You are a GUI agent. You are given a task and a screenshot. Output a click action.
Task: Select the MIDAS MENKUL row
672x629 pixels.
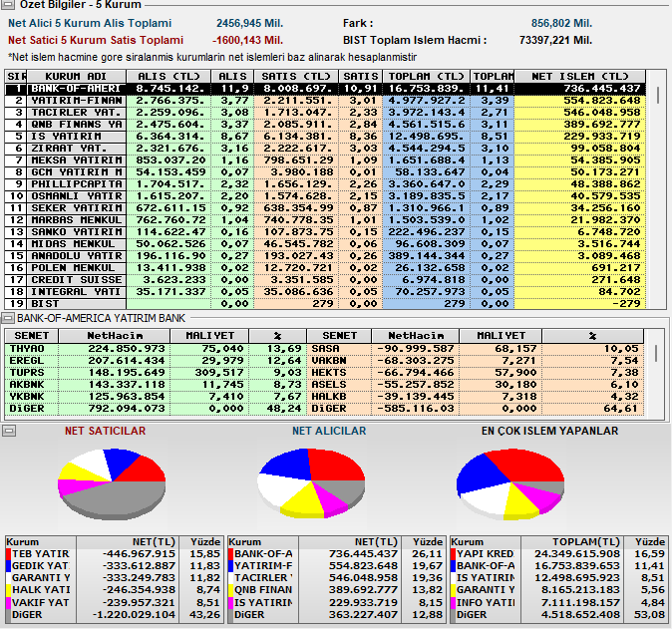pyautogui.click(x=325, y=244)
